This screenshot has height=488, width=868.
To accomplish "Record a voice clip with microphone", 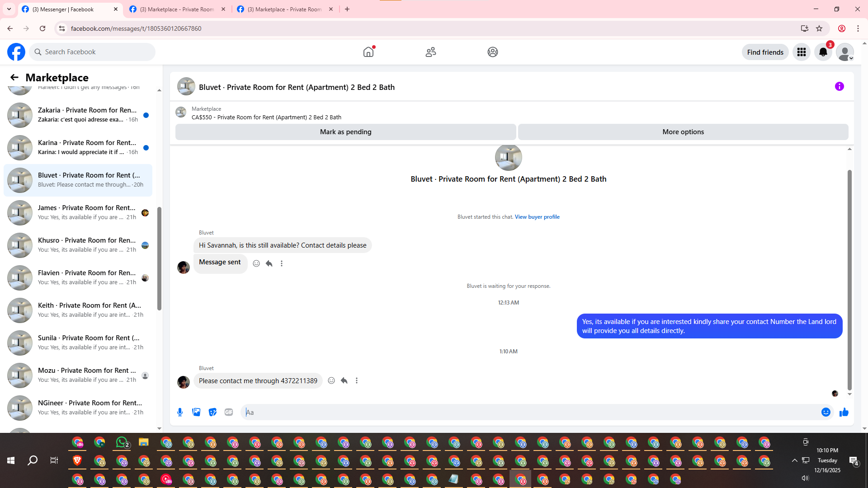I will pos(180,412).
